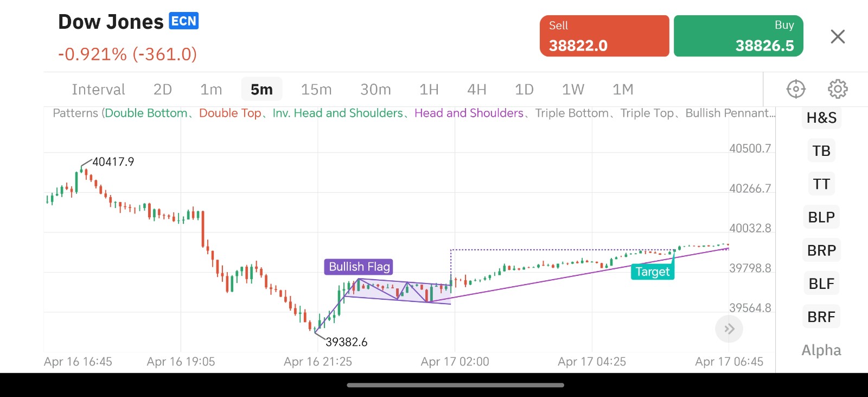Choose the 1D interval

(x=524, y=89)
